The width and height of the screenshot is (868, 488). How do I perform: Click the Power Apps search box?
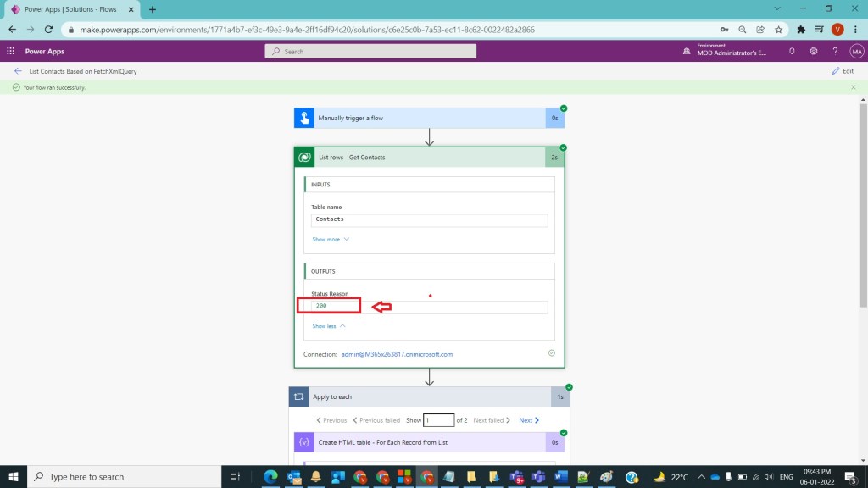[x=370, y=51]
